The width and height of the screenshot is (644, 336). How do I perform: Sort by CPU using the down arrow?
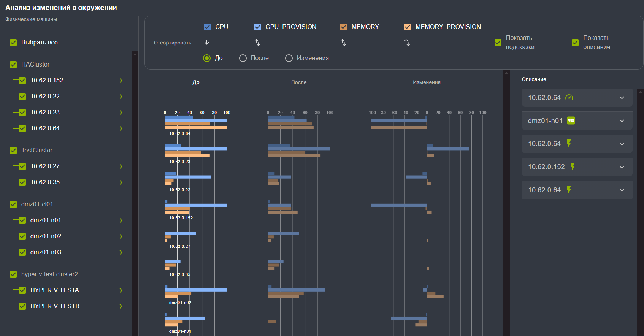207,43
